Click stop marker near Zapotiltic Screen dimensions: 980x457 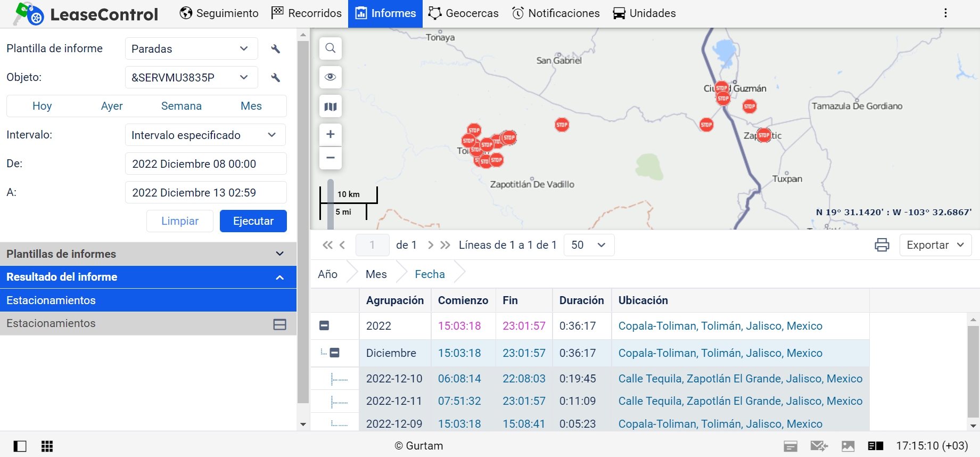coord(764,135)
